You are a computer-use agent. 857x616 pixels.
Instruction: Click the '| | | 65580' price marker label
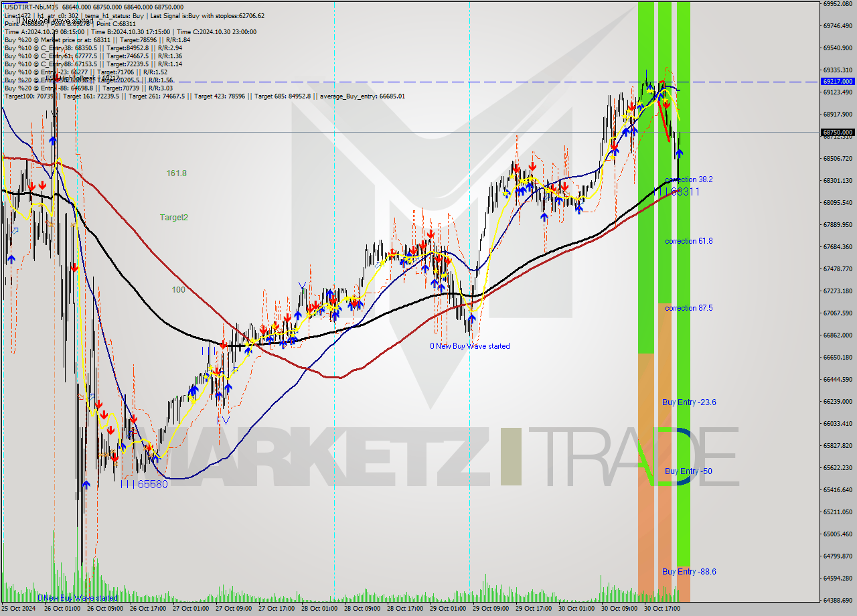pos(144,484)
